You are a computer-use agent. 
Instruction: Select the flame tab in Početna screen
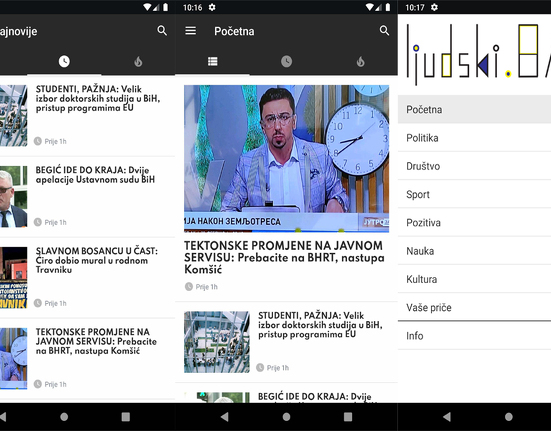361,61
